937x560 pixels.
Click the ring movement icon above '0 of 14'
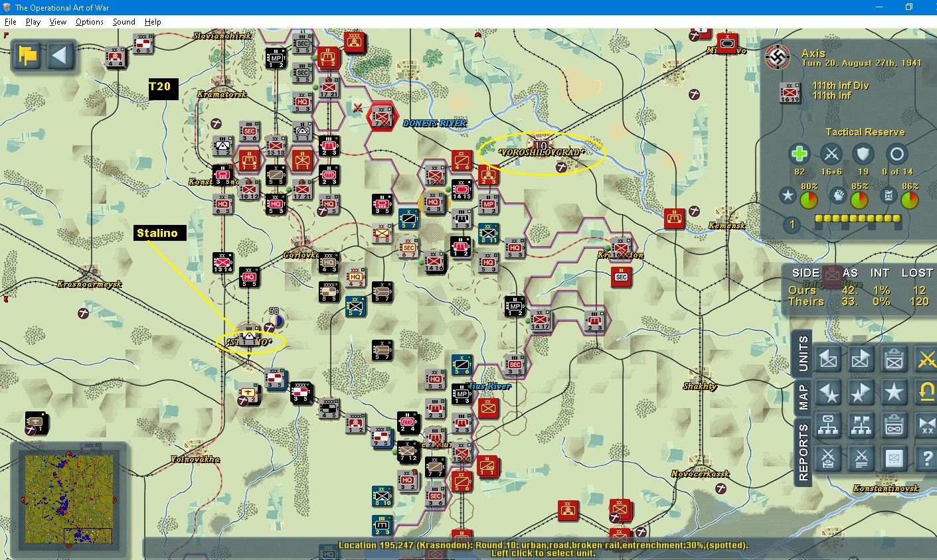pyautogui.click(x=897, y=154)
